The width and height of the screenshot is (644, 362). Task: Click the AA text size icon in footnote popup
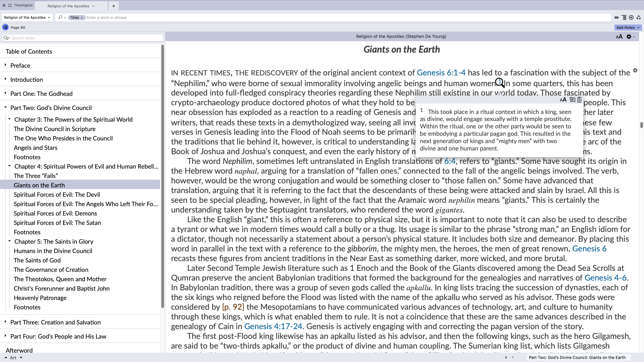point(563,100)
